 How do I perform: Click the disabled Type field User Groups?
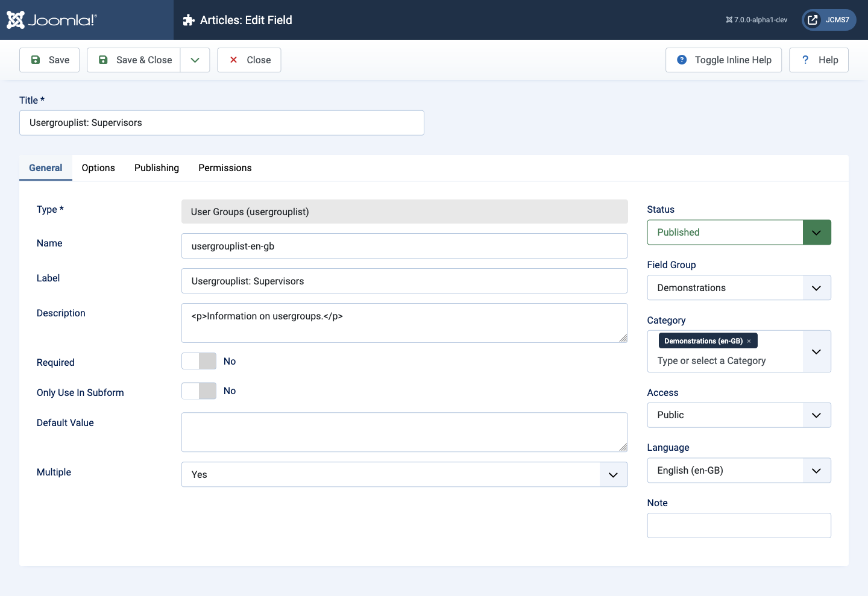coord(404,212)
